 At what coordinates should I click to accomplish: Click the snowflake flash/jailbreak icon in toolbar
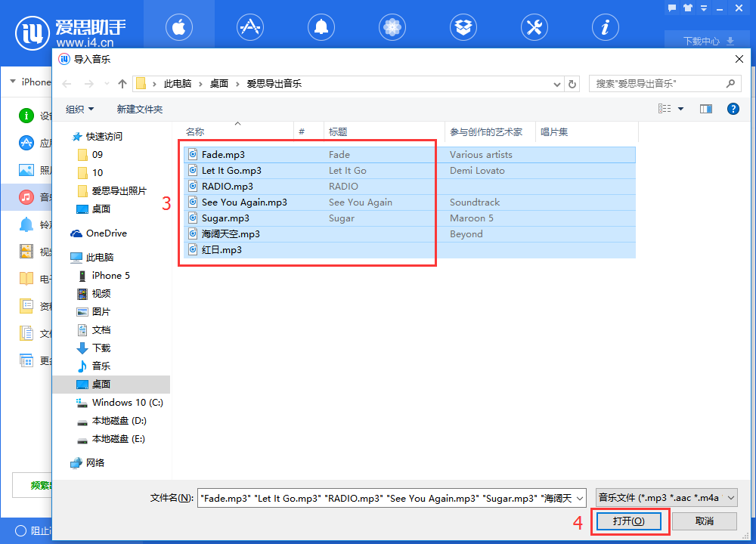392,27
